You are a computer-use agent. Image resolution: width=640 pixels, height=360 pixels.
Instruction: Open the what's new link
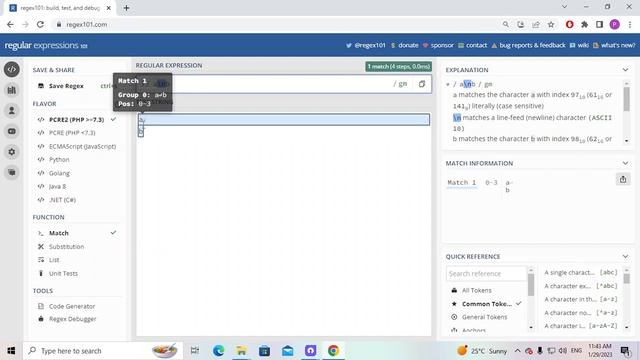tap(614, 45)
